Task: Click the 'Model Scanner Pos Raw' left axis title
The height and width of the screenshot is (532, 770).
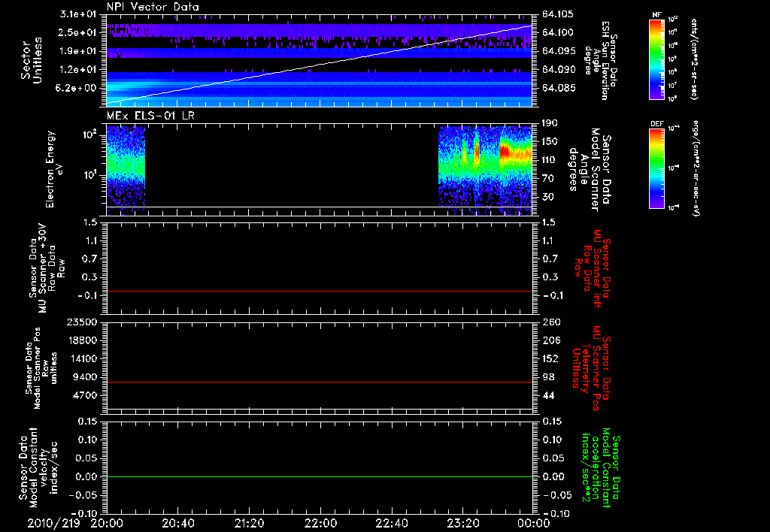Action: [x=41, y=368]
